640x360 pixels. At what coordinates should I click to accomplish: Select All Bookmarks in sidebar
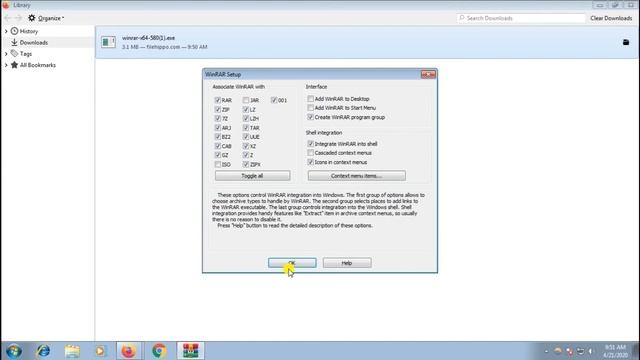click(38, 65)
